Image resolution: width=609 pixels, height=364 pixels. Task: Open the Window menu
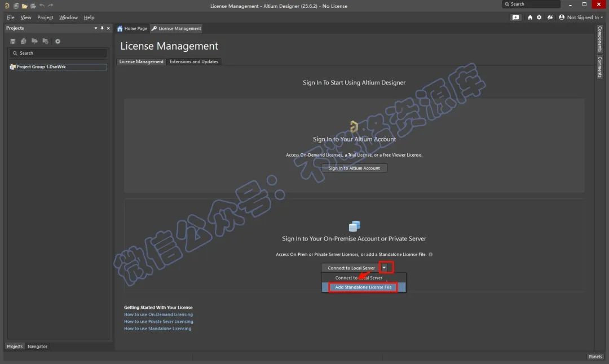(x=68, y=17)
